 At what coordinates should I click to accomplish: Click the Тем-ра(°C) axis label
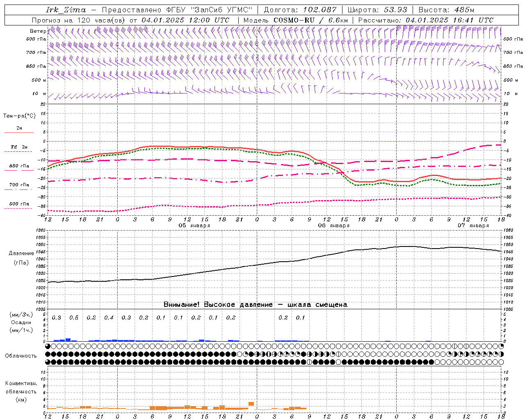tap(19, 116)
